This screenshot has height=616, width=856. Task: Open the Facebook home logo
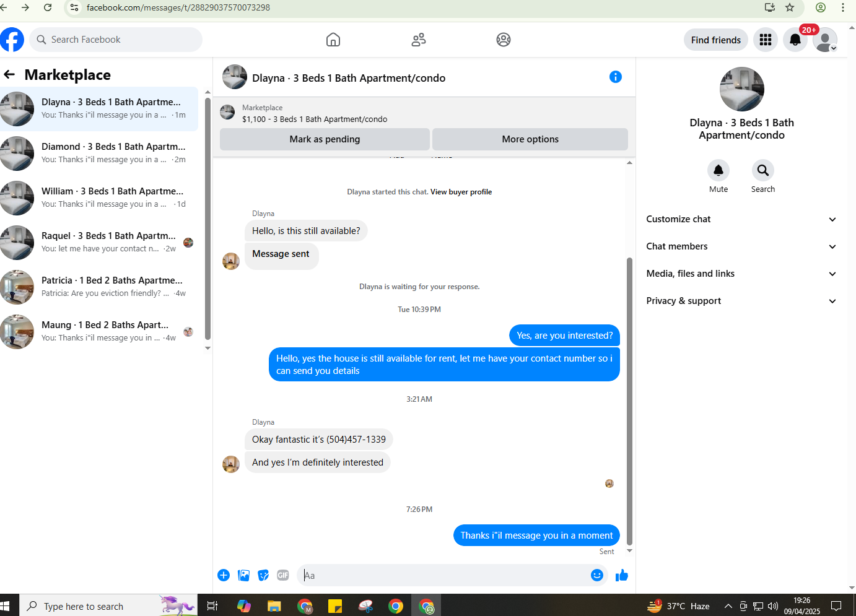point(12,40)
